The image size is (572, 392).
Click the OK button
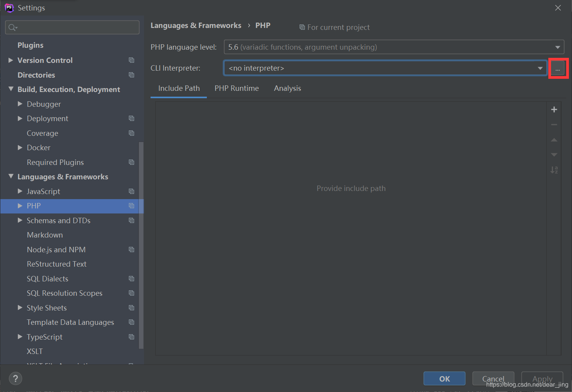click(444, 379)
